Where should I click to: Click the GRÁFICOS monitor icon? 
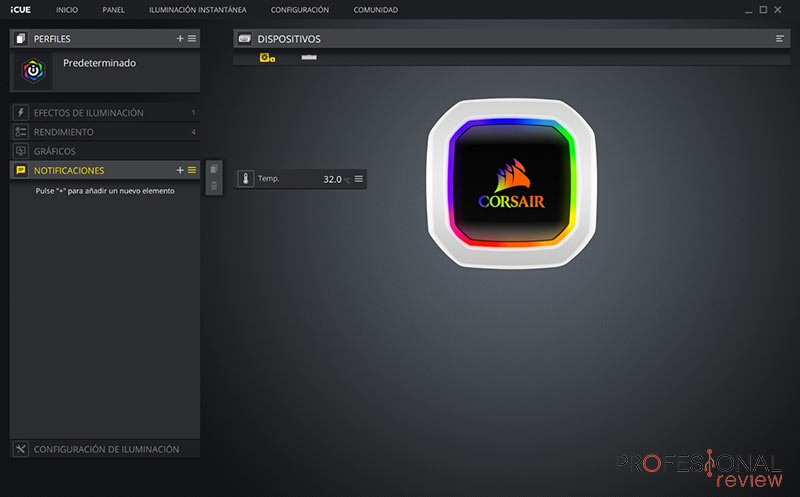(x=20, y=151)
